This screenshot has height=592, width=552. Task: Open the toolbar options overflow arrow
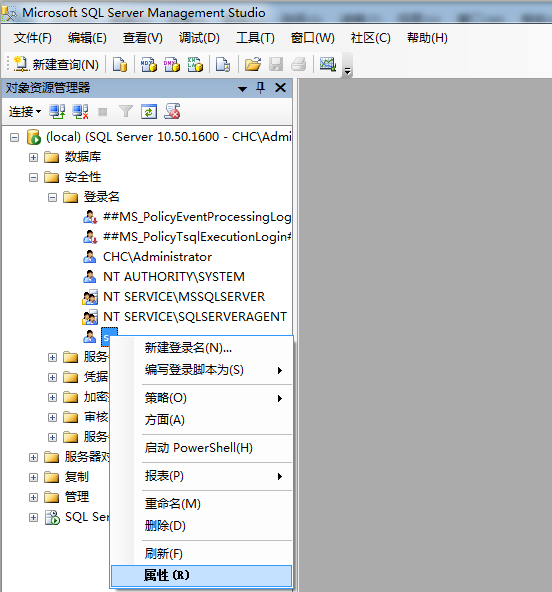click(347, 70)
